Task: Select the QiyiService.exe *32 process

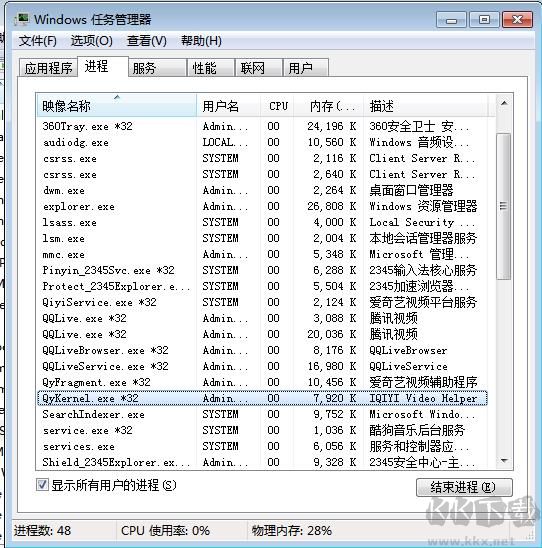Action: 262,302
